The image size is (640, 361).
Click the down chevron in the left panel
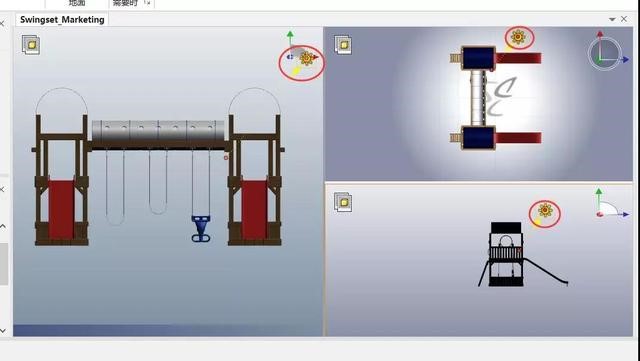(x=3, y=330)
